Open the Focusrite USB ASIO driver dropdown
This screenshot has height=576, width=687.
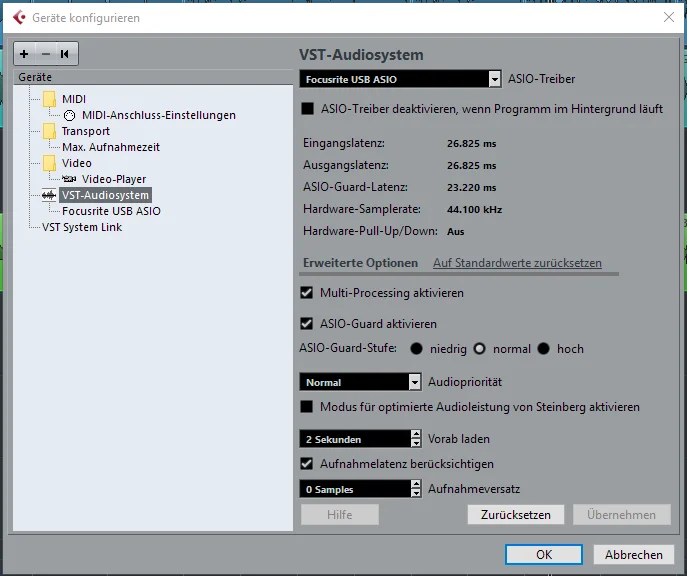point(494,79)
